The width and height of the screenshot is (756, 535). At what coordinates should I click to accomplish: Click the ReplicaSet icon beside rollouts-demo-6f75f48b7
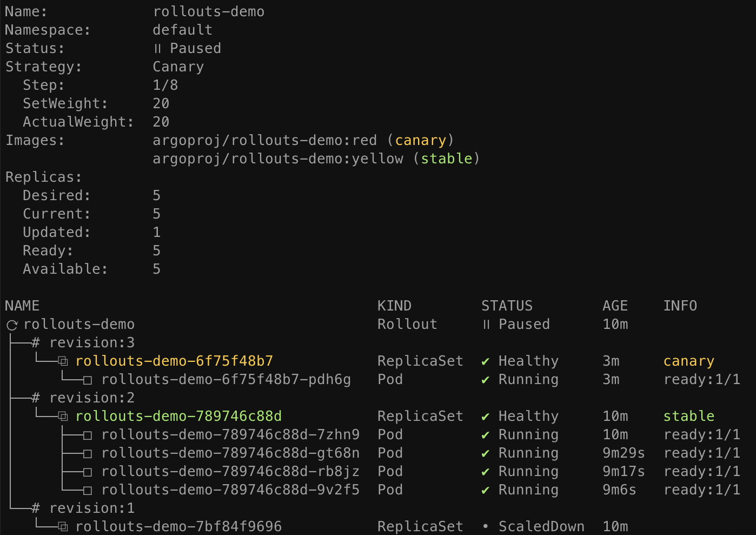pyautogui.click(x=63, y=361)
